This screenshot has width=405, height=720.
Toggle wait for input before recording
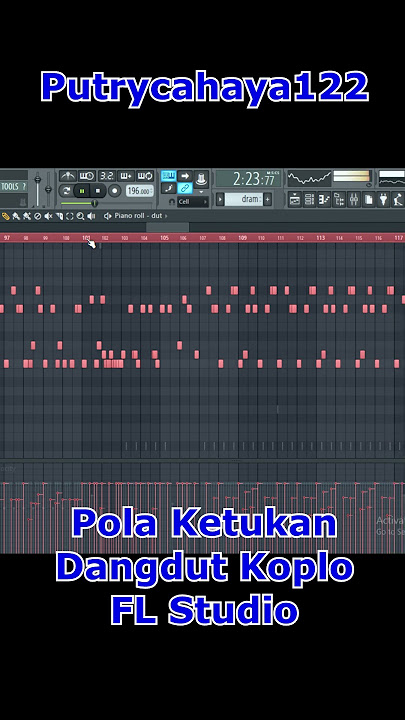pos(87,176)
